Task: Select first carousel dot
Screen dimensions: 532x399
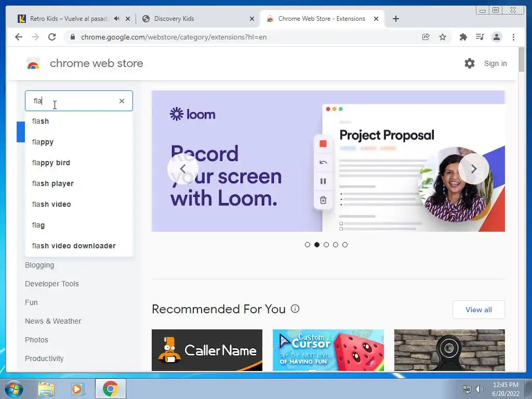Action: coord(308,245)
